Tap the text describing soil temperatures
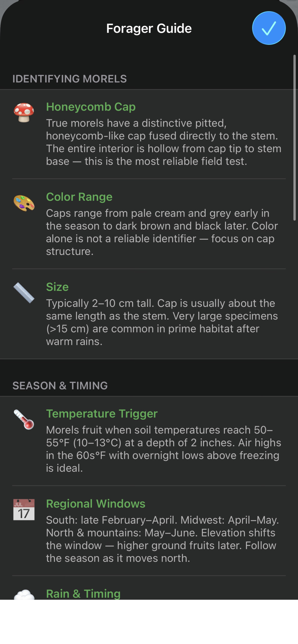This screenshot has width=298, height=644. (164, 449)
